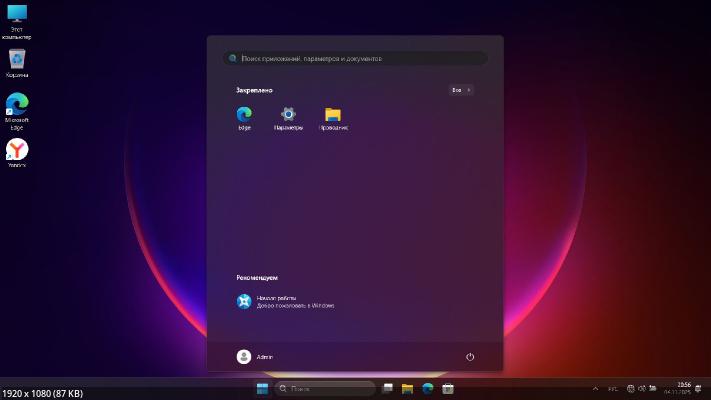Click the Start menu search field
711x400 pixels.
coord(355,59)
